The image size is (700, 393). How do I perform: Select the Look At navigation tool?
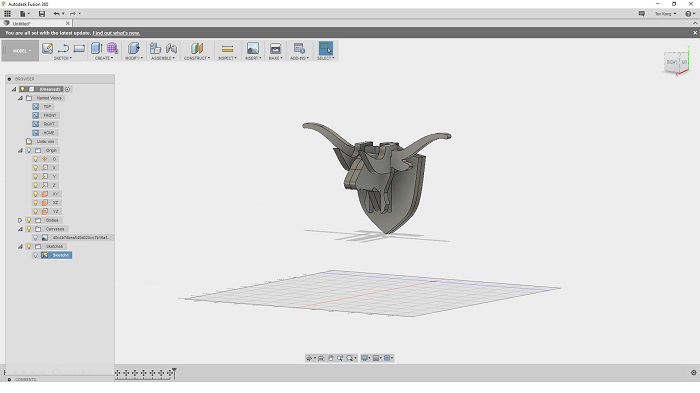click(321, 358)
